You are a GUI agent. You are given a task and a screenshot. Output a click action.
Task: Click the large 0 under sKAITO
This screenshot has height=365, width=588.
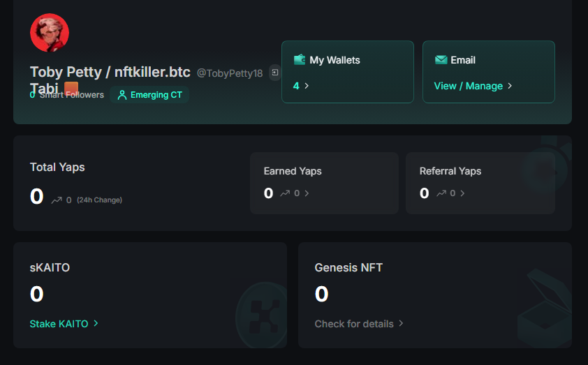click(x=37, y=294)
